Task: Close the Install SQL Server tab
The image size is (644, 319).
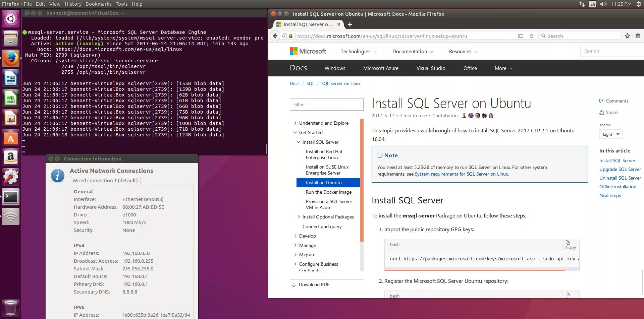Action: 339,24
